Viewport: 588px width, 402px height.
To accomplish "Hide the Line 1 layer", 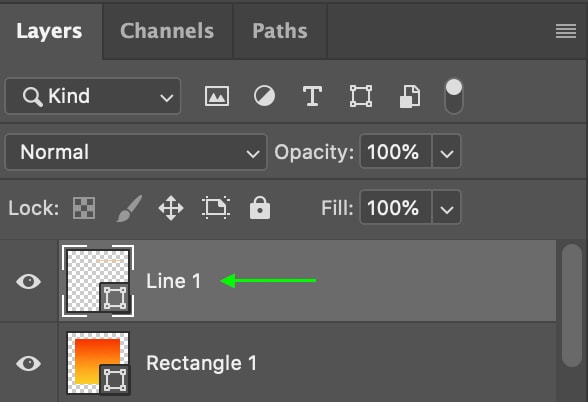I will point(28,281).
